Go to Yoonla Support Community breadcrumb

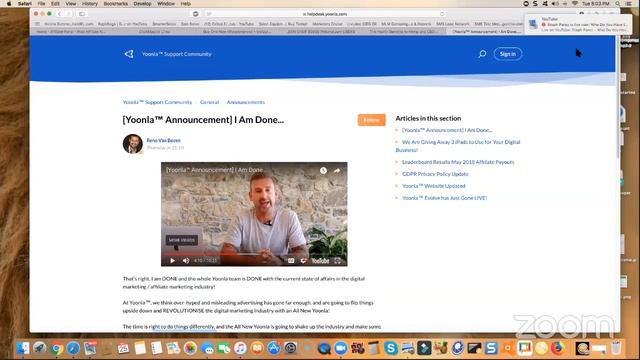[x=157, y=102]
